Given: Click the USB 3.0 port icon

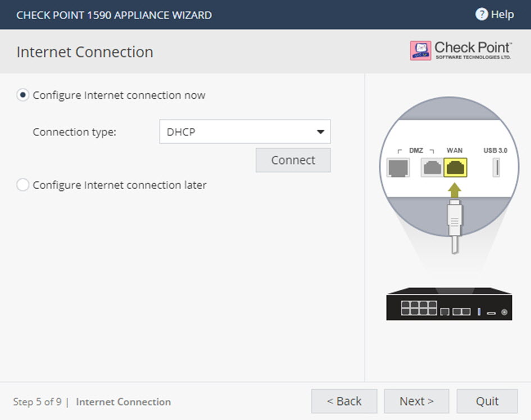Looking at the screenshot, I should 496,167.
